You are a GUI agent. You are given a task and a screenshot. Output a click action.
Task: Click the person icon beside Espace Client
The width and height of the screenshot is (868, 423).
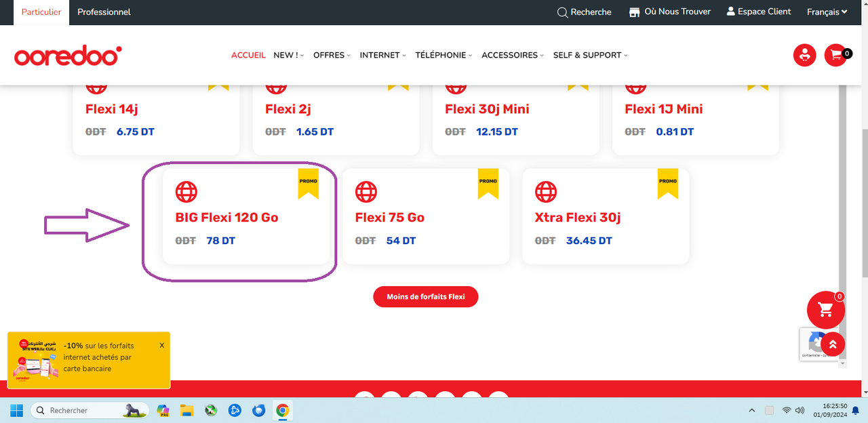tap(731, 12)
